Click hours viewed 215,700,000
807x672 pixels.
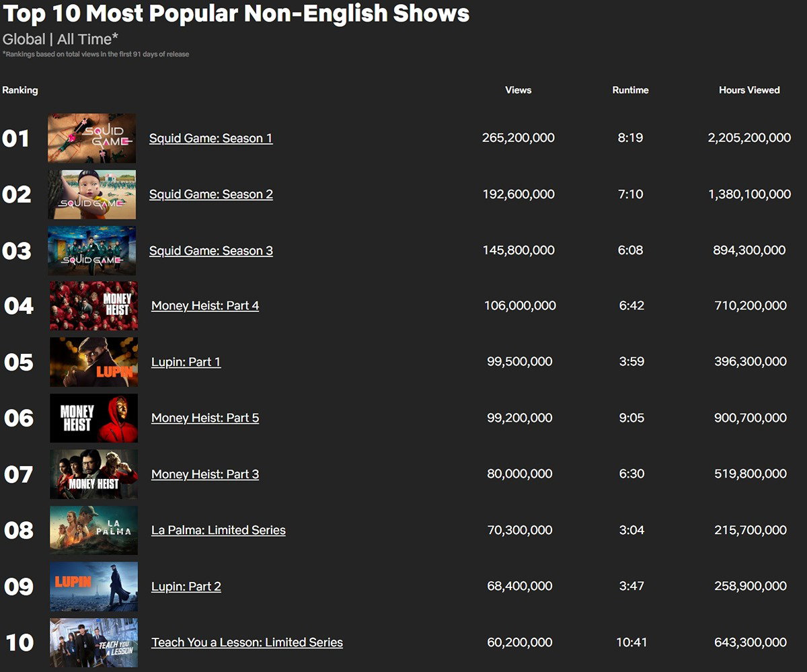click(751, 530)
